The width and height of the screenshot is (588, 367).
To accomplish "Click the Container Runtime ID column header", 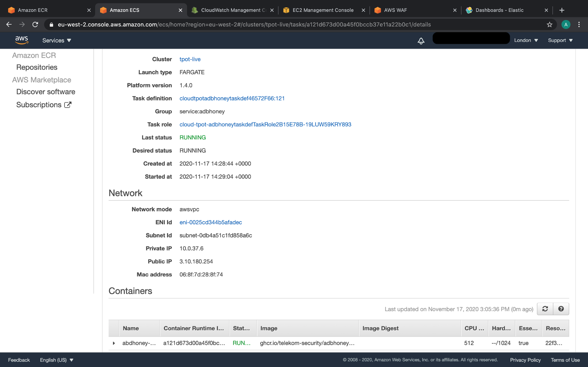I will coord(194,328).
